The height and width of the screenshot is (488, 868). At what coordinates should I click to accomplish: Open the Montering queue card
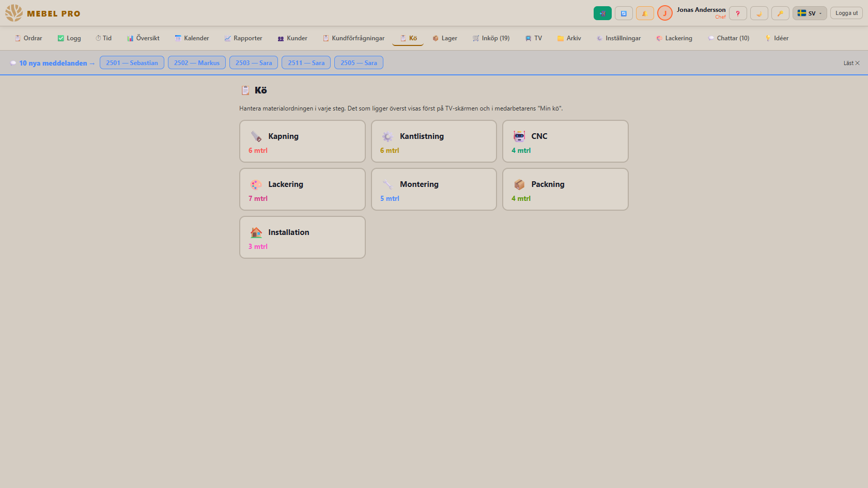pyautogui.click(x=434, y=190)
